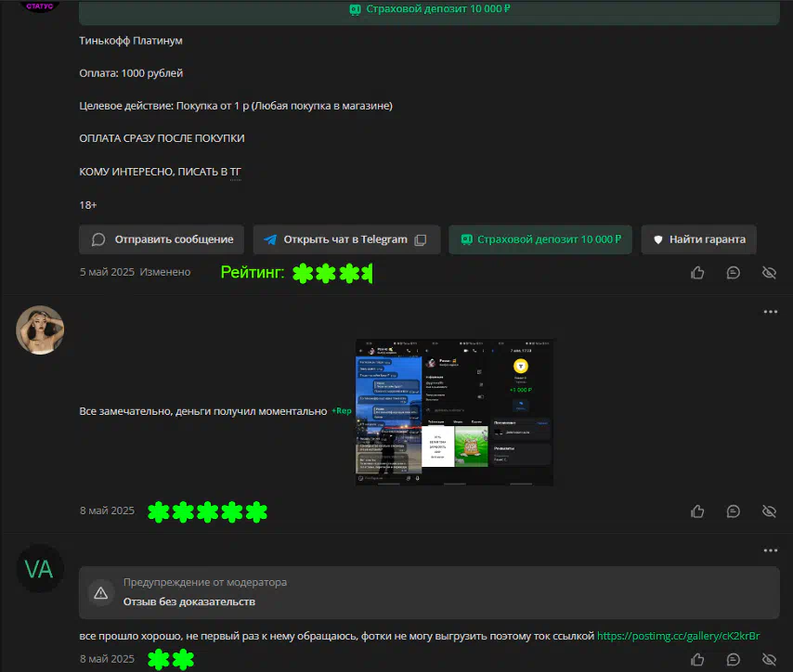Like the VA user's review
Image resolution: width=793 pixels, height=672 pixels.
pyautogui.click(x=697, y=659)
